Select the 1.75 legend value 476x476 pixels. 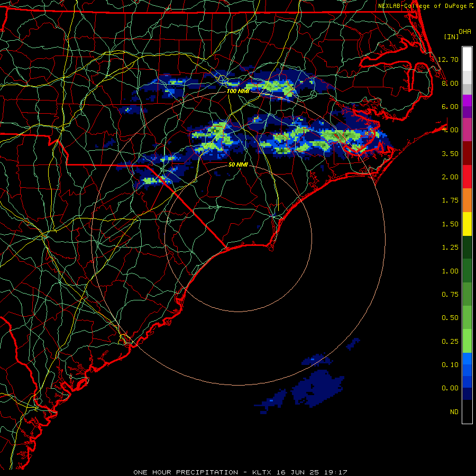click(x=450, y=200)
